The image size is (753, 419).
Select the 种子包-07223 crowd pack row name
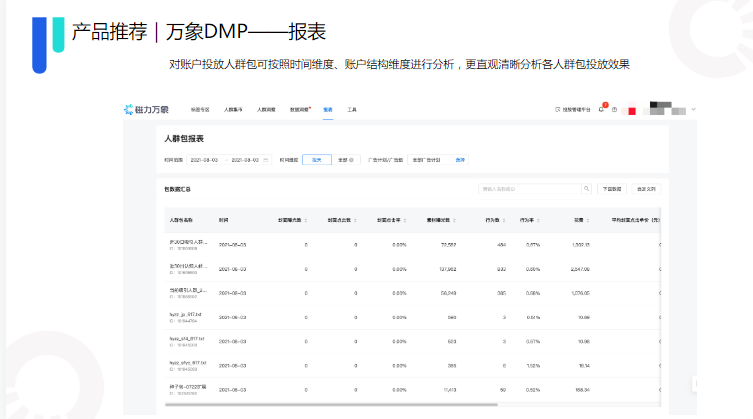click(x=188, y=386)
